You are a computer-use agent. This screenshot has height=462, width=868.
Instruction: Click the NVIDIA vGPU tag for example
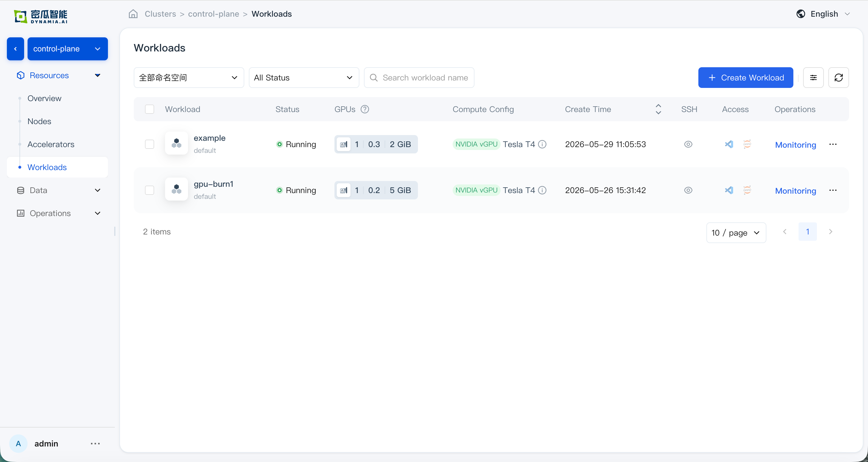click(476, 144)
